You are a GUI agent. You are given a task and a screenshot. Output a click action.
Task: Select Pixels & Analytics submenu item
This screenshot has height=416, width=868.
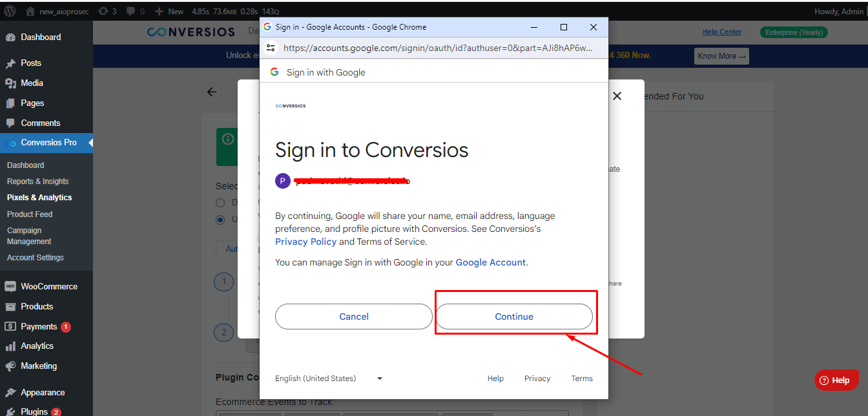point(39,198)
